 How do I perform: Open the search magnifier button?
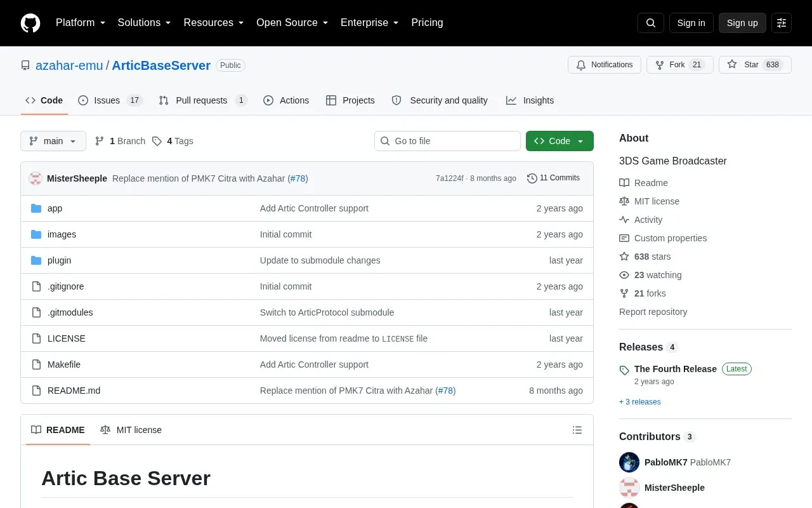coord(651,23)
